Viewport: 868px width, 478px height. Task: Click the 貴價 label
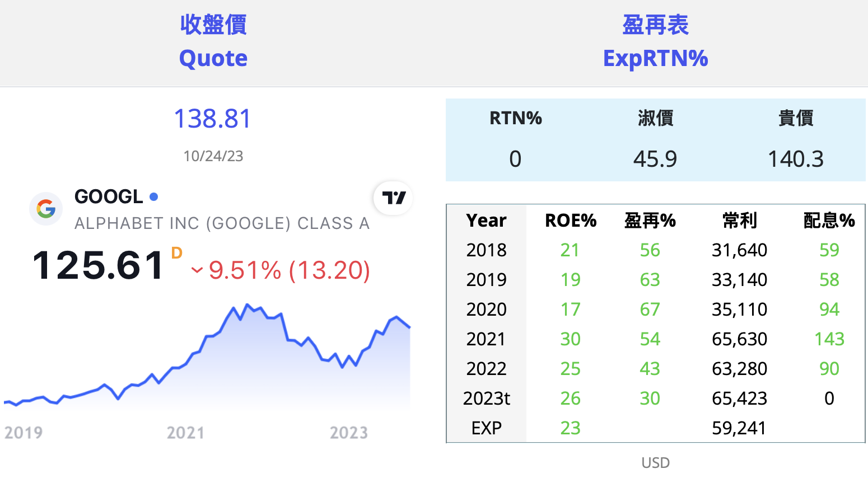[796, 118]
